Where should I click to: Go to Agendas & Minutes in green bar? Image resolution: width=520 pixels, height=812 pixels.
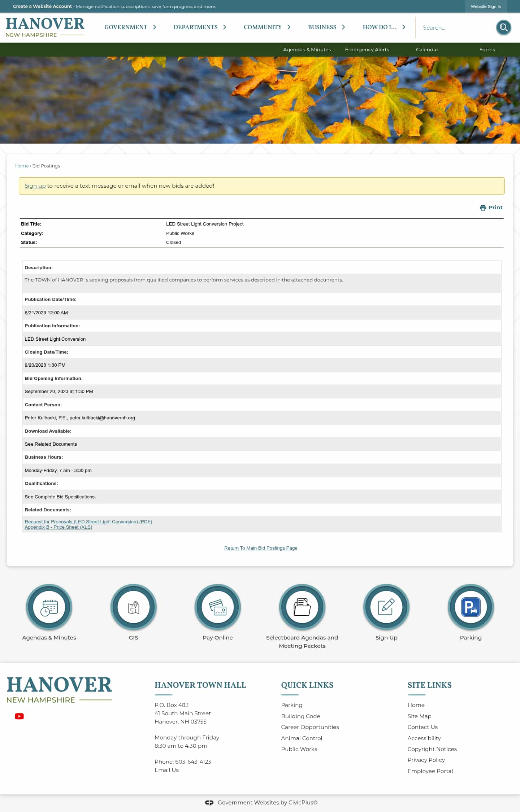[307, 49]
